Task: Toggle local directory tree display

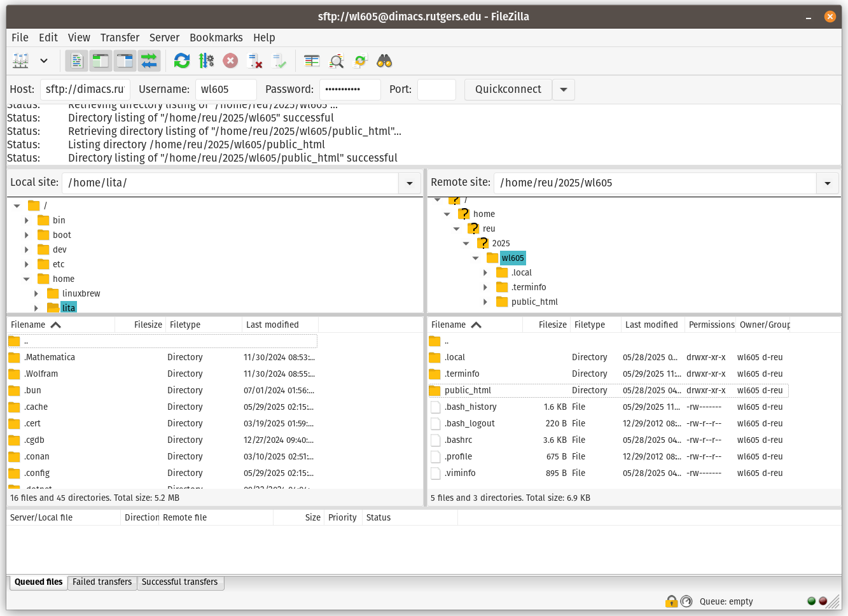Action: click(101, 61)
